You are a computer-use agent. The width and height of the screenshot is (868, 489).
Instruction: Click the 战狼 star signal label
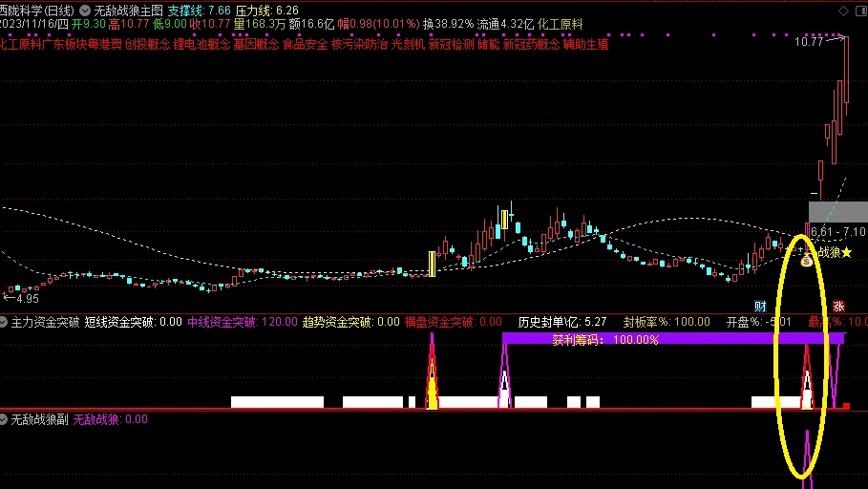(835, 252)
